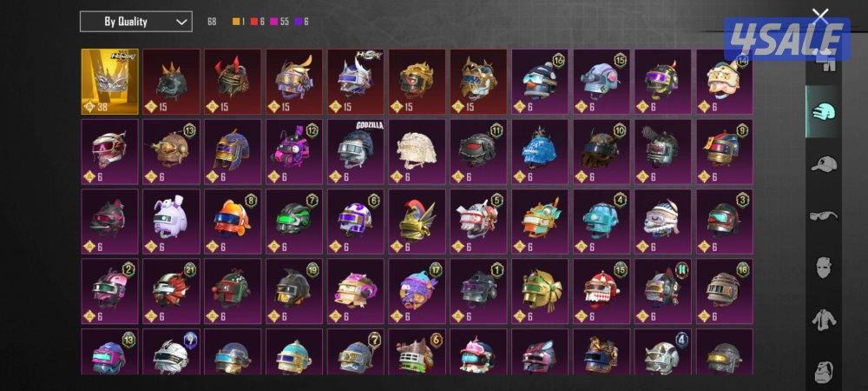Screen dimensions: 868x391
Task: Filter by red quality count 6
Action: click(x=258, y=22)
